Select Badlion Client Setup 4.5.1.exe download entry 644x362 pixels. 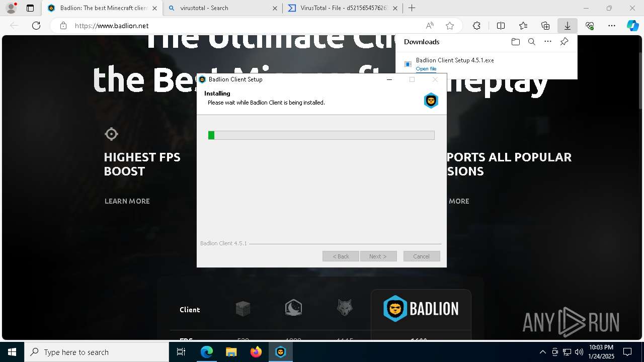[x=486, y=64]
